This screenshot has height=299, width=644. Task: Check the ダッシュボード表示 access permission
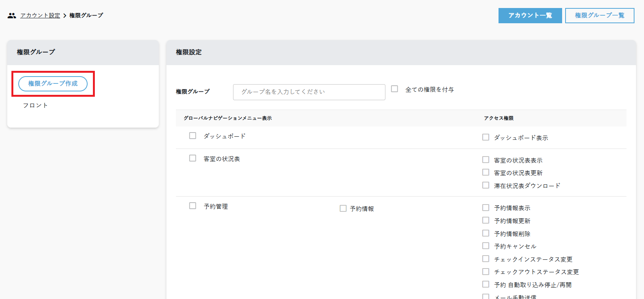[x=486, y=137]
